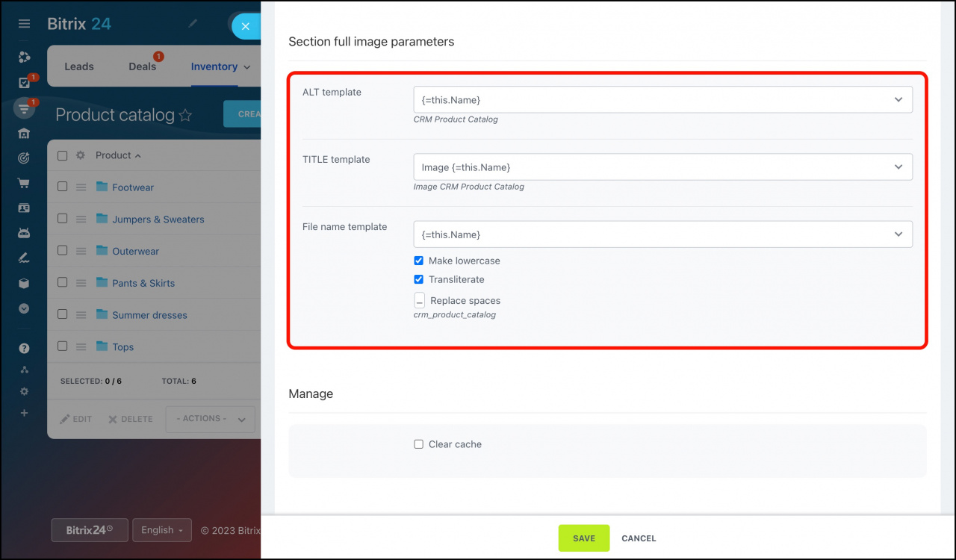
Task: Open the Outerwear section link
Action: [x=135, y=252]
